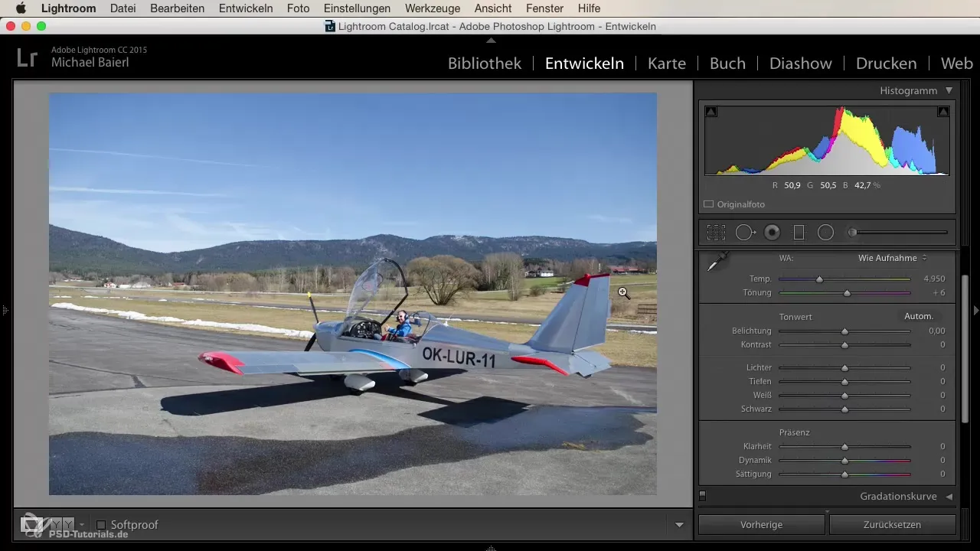980x551 pixels.
Task: Select the Spot Removal tool icon
Action: coord(745,232)
